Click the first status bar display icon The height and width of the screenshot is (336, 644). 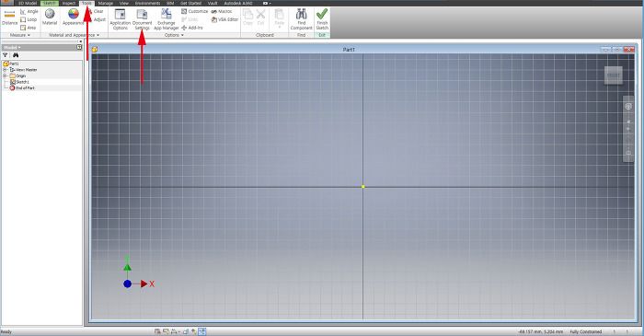[157, 331]
